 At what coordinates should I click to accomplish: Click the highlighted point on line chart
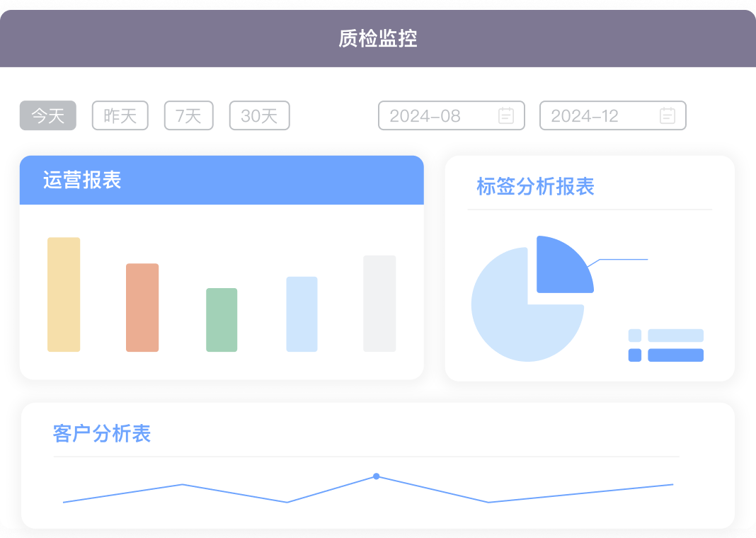pos(376,476)
